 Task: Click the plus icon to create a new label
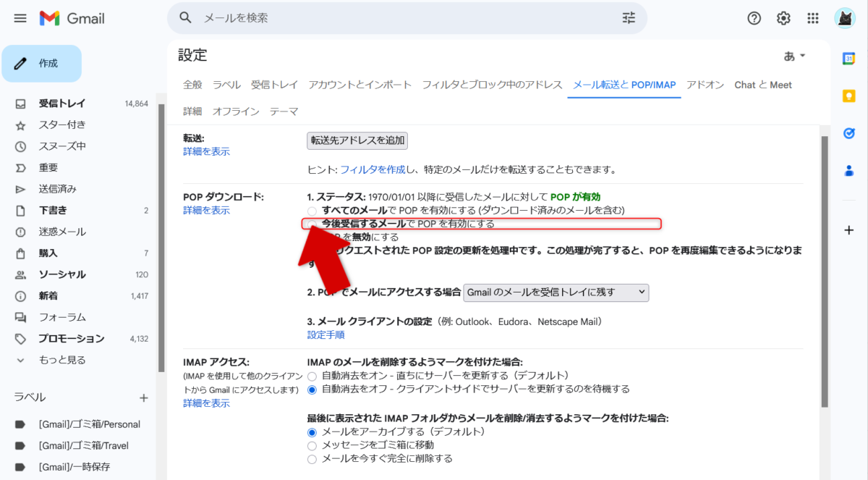click(x=143, y=397)
